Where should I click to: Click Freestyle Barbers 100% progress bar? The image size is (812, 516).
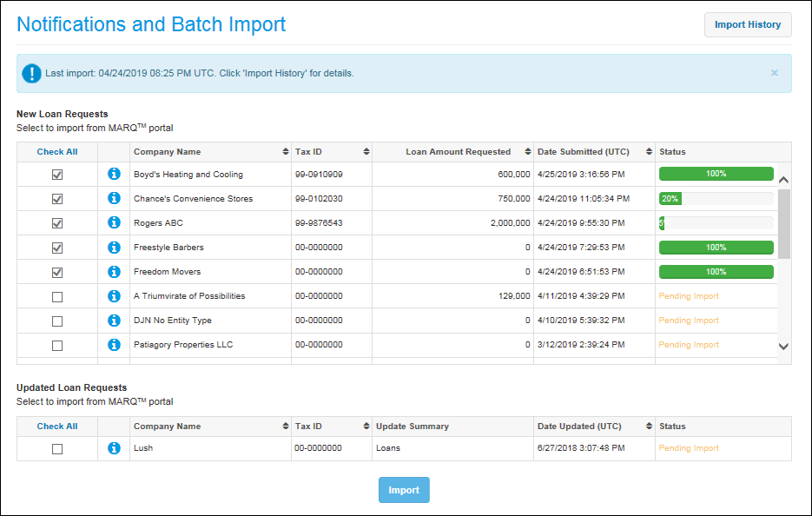click(x=716, y=247)
